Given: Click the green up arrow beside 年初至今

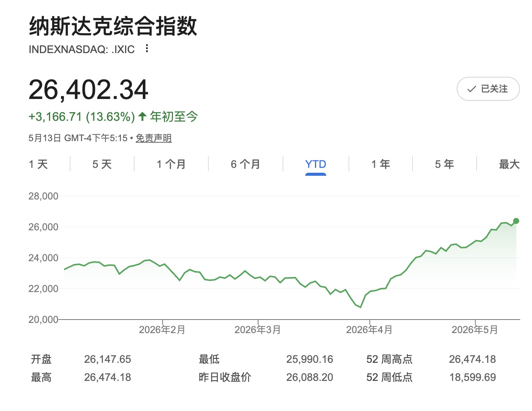Looking at the screenshot, I should pyautogui.click(x=142, y=116).
